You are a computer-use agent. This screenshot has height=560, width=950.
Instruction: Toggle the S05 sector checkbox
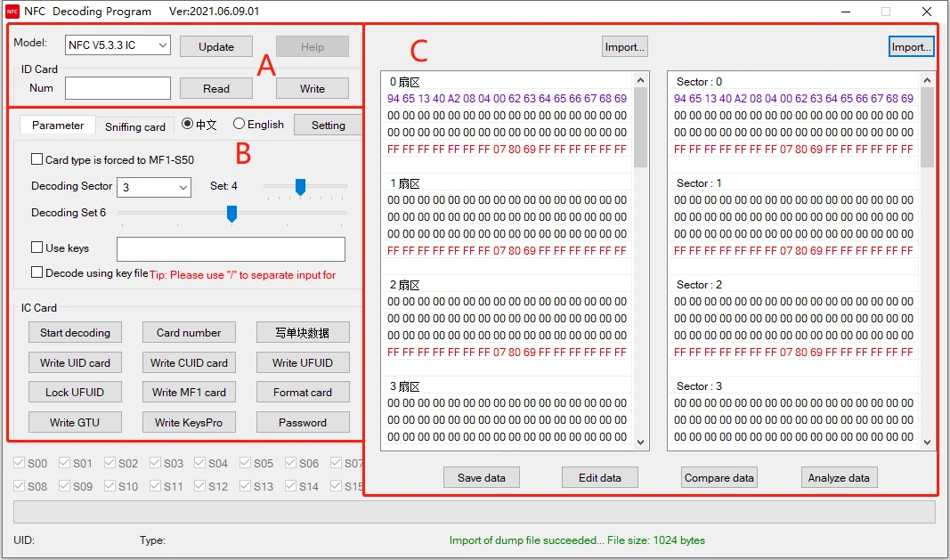pyautogui.click(x=246, y=463)
